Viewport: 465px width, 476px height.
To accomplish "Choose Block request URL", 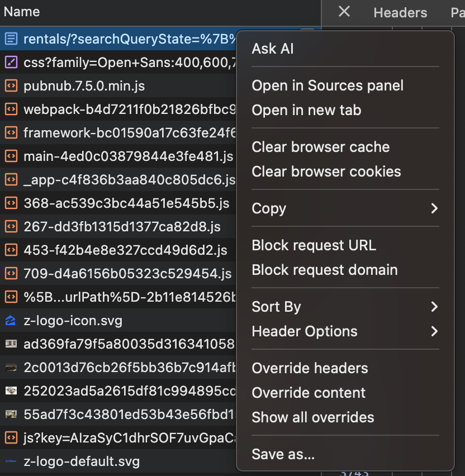I will (314, 245).
